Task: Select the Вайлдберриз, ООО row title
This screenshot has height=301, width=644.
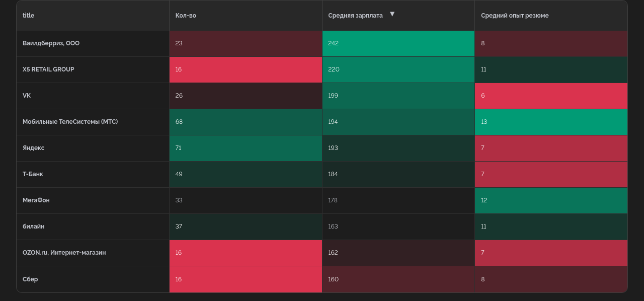Action: tap(51, 43)
